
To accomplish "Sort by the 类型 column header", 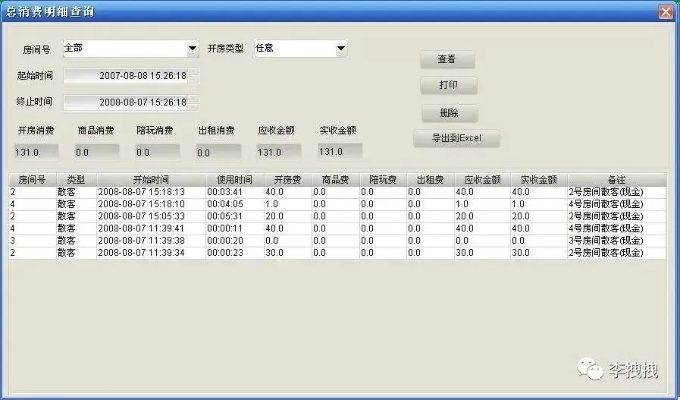I will [76, 180].
